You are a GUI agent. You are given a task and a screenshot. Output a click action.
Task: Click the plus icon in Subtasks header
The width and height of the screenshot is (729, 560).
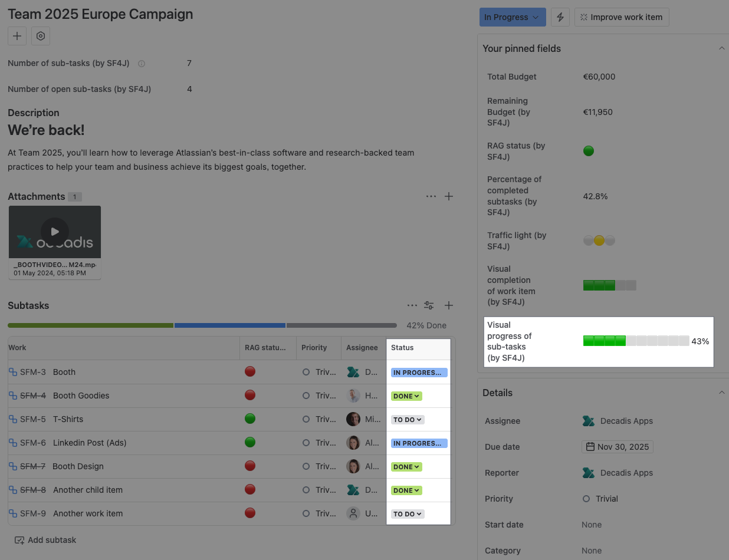point(449,305)
